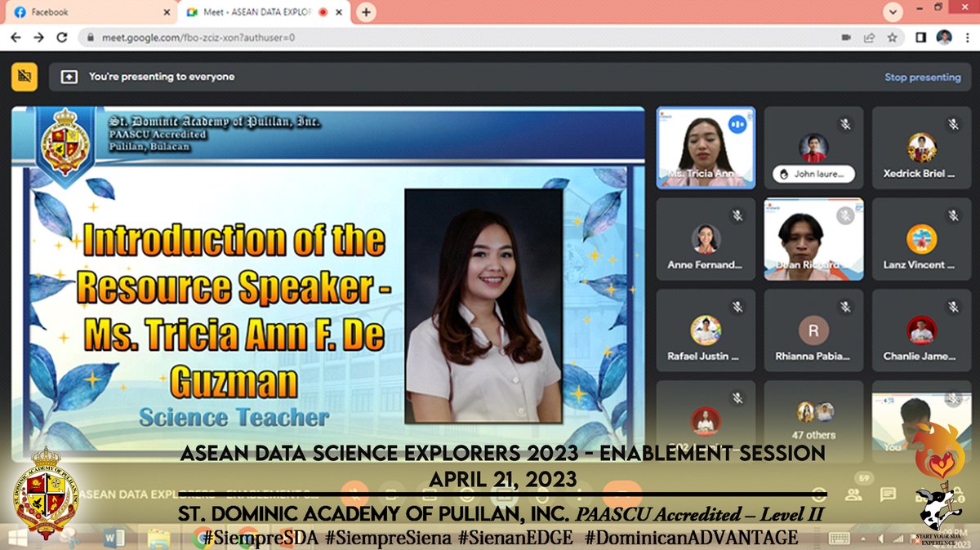Open a new browser tab
980x550 pixels.
click(367, 12)
